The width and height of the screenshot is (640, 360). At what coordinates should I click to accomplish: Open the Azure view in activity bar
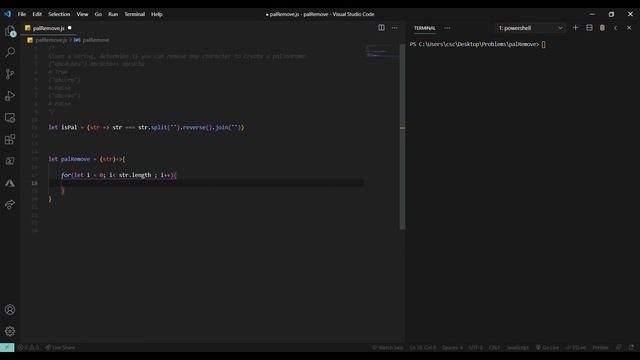click(10, 183)
